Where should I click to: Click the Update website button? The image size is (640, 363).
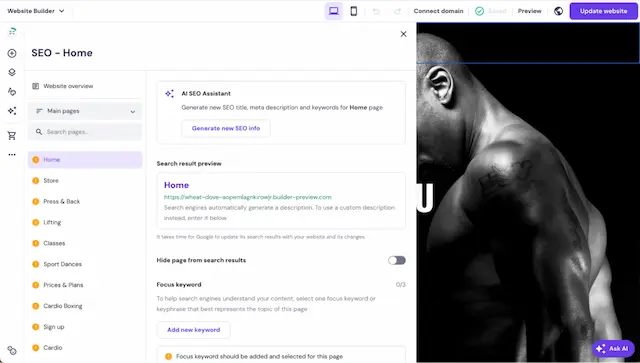(603, 11)
